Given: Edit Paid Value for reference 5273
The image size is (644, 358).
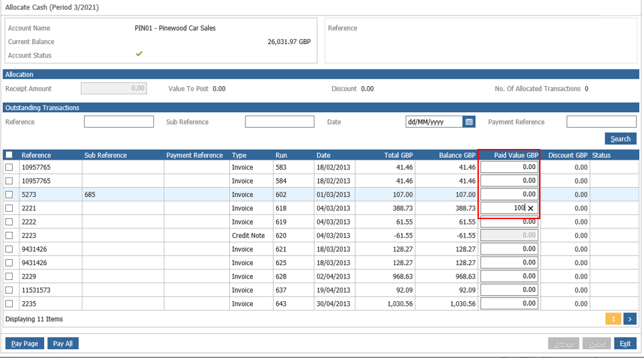Looking at the screenshot, I should click(510, 194).
